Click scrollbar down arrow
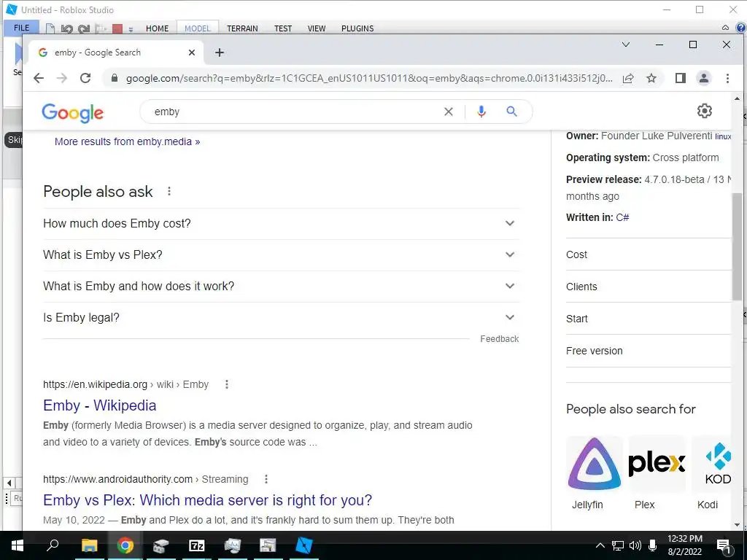This screenshot has height=560, width=747. click(x=737, y=525)
